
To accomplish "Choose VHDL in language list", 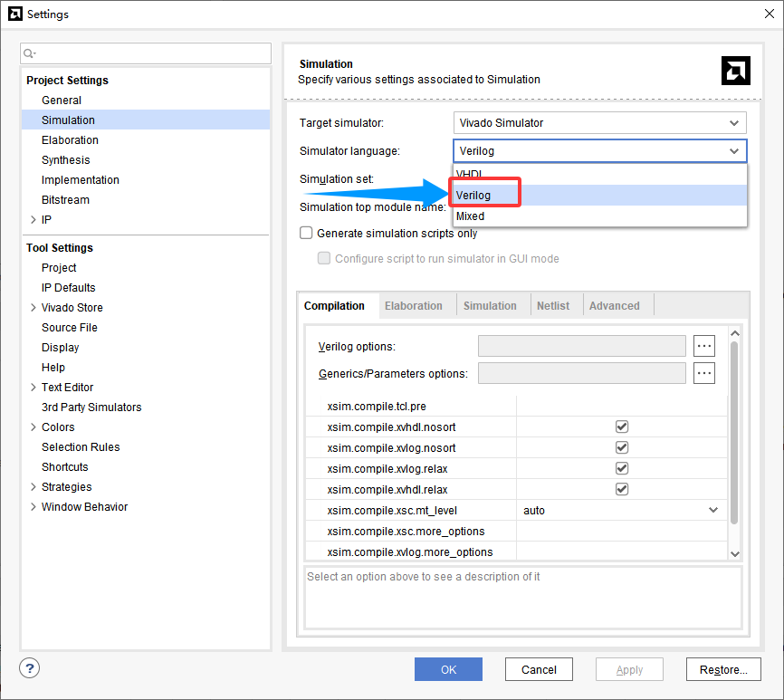I will click(x=600, y=174).
